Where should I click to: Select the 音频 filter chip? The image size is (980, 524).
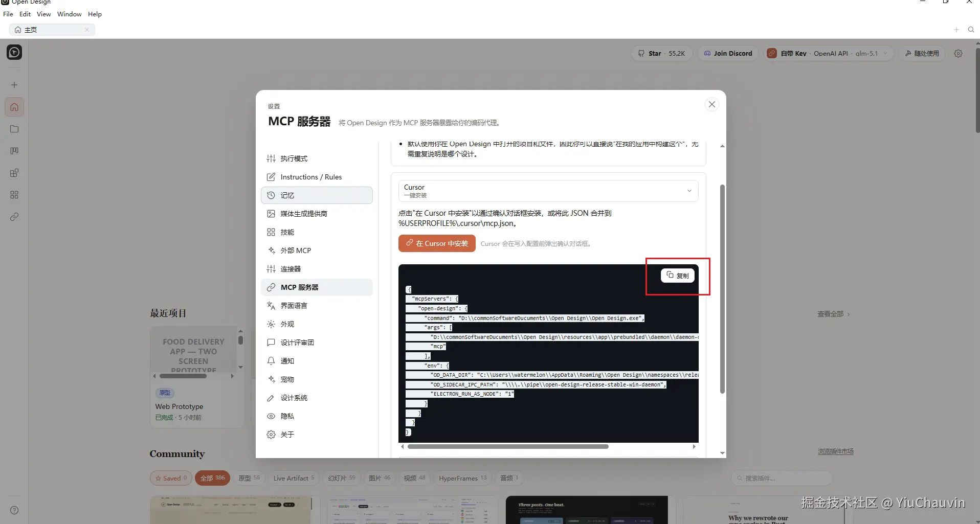tap(509, 478)
